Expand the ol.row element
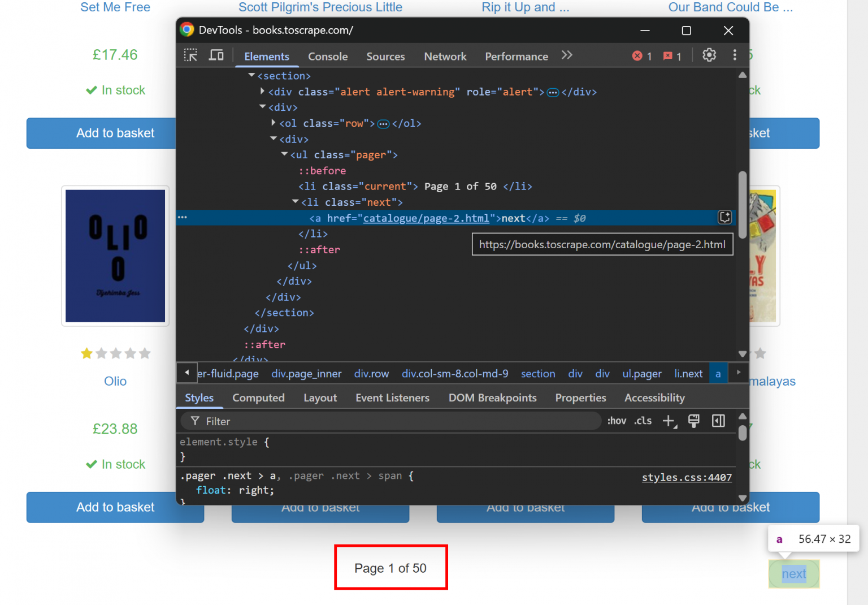868x605 pixels. (x=273, y=123)
